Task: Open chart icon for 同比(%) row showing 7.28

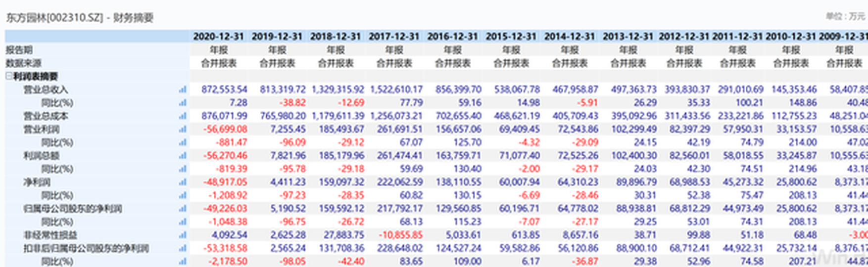Action: (183, 103)
